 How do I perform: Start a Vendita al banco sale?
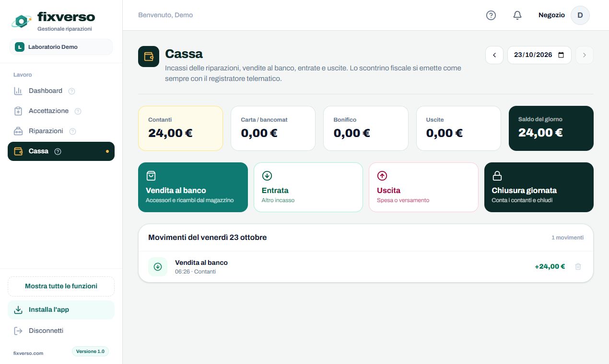click(x=193, y=187)
